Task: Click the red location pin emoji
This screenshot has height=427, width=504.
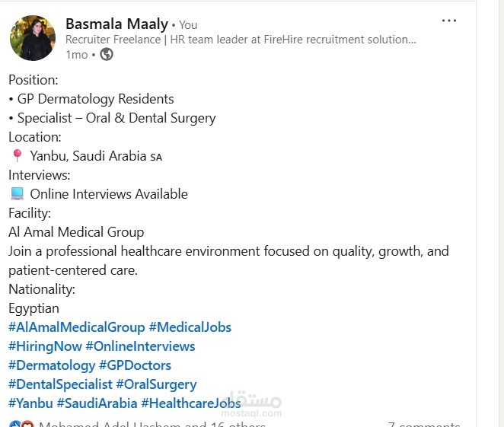Action: tap(17, 156)
